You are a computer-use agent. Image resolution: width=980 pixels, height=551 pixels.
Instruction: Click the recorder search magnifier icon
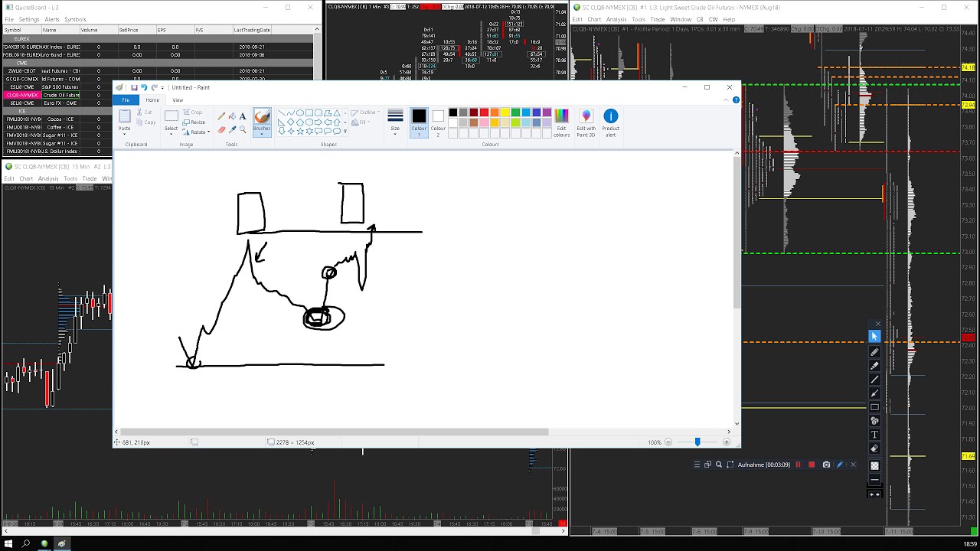pos(719,465)
